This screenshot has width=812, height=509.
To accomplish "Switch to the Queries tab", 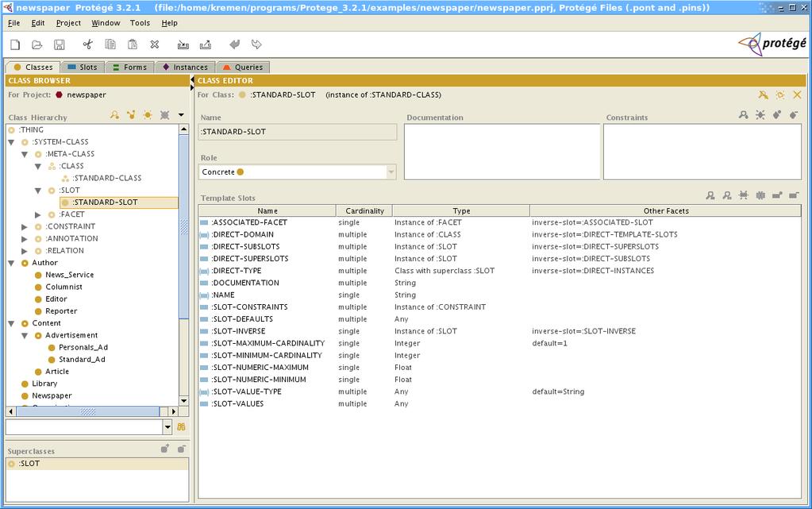I will tap(243, 67).
